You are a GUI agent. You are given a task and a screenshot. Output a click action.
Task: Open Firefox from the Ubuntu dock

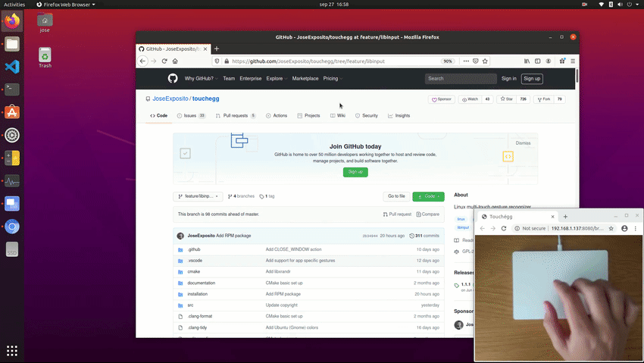(12, 21)
